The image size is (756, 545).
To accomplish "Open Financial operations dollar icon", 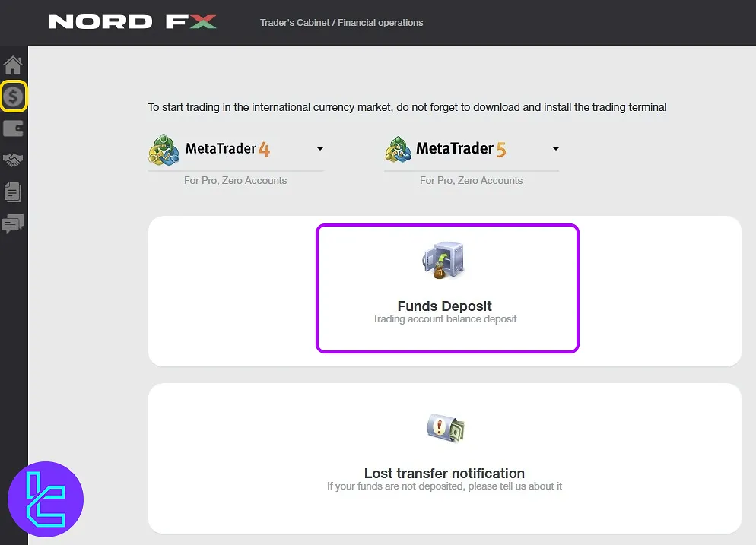I will tap(13, 97).
